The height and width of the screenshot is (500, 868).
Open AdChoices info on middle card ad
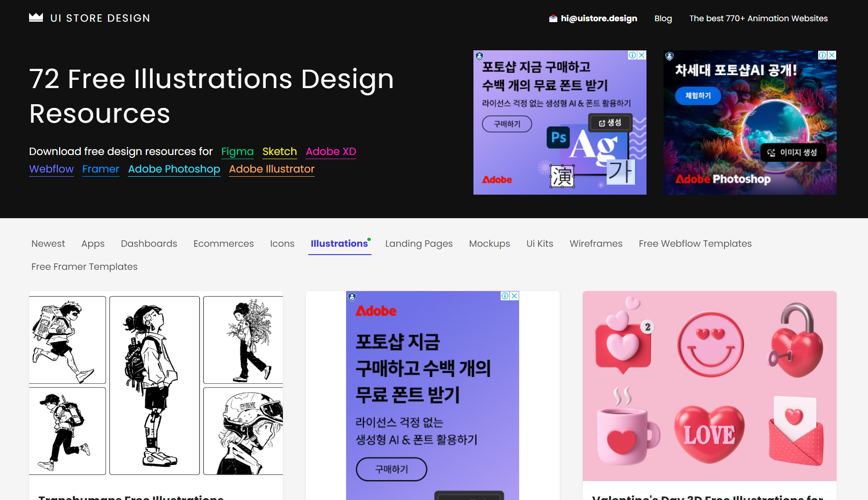pos(505,296)
